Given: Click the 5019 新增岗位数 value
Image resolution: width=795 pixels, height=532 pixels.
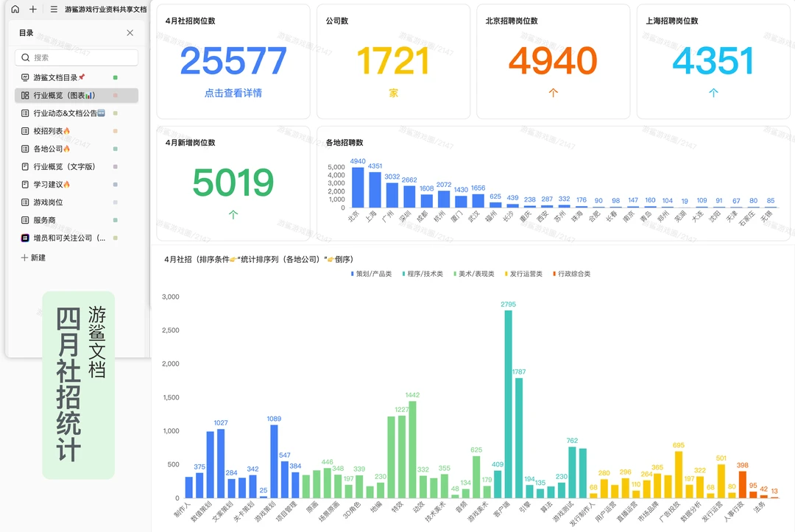Looking at the screenshot, I should (233, 182).
